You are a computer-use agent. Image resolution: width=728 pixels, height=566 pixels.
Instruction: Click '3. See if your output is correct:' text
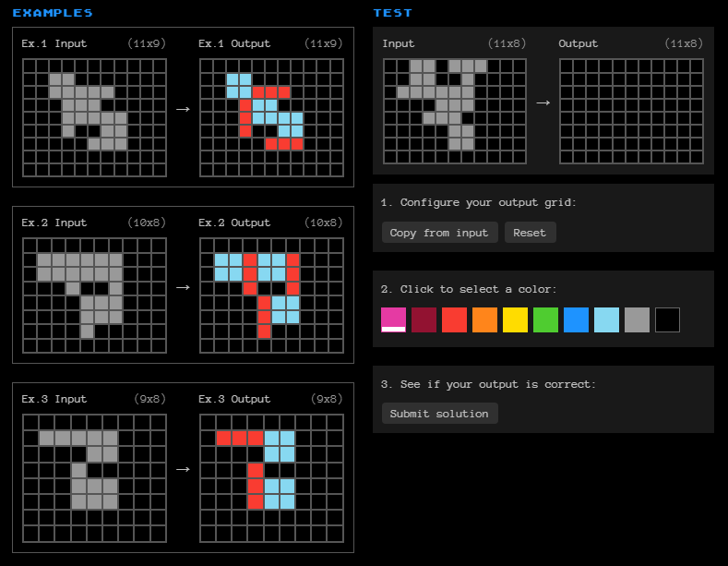488,384
